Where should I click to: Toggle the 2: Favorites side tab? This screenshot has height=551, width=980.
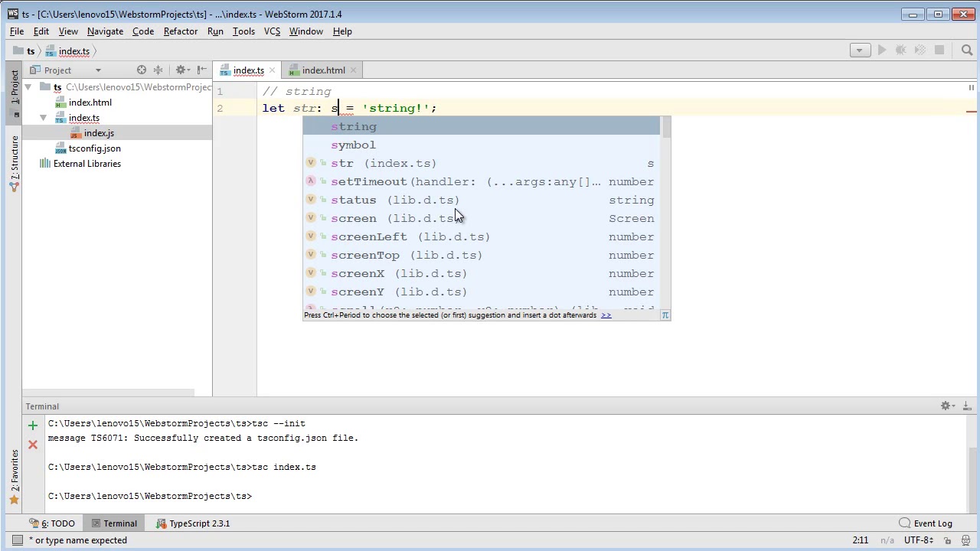(x=14, y=478)
